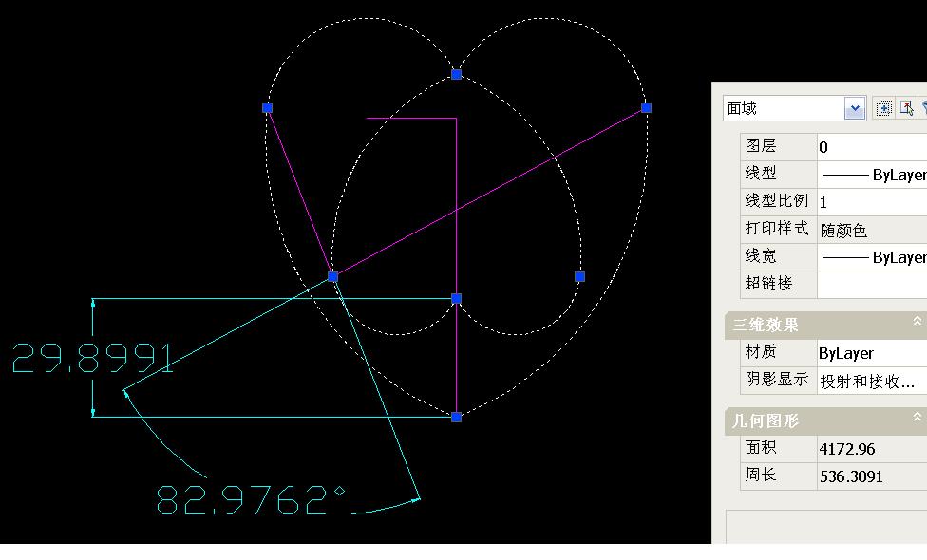This screenshot has height=560, width=927.
Task: Select the grip at the inner curves' lower notch
Action: click(457, 299)
